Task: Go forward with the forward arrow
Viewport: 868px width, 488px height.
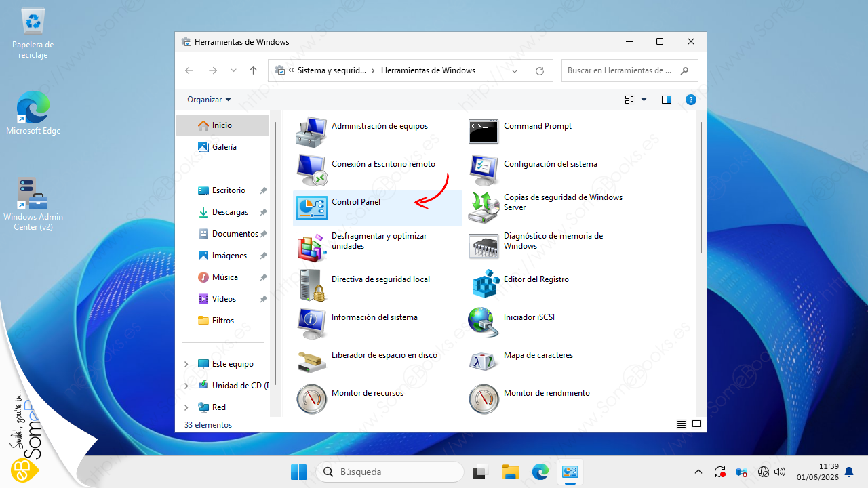Action: (213, 70)
